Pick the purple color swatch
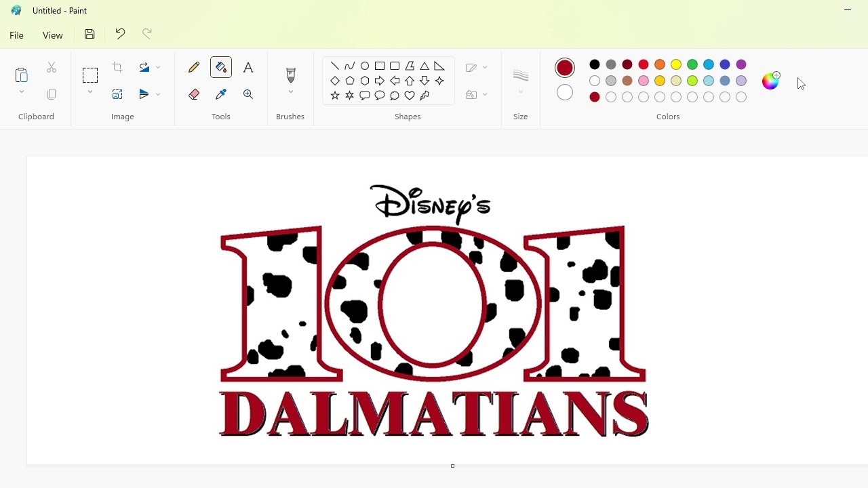Image resolution: width=868 pixels, height=488 pixels. (741, 64)
